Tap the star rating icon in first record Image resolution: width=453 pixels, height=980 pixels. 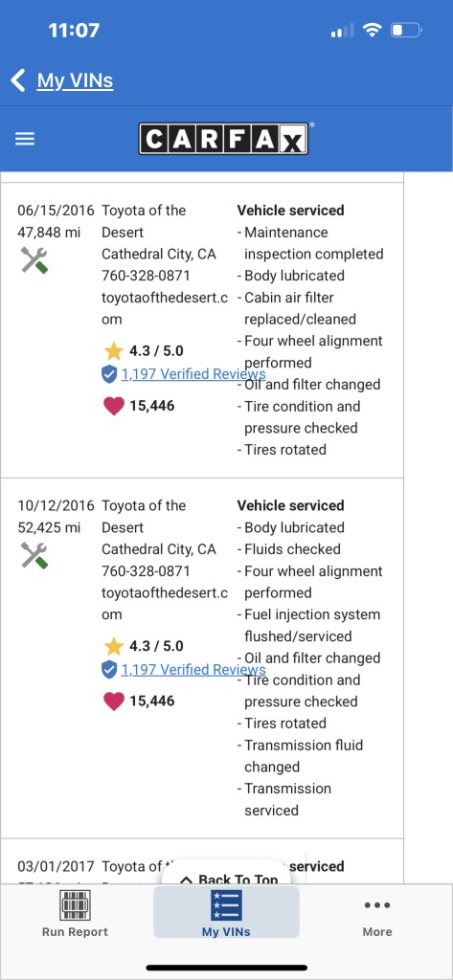click(x=113, y=350)
